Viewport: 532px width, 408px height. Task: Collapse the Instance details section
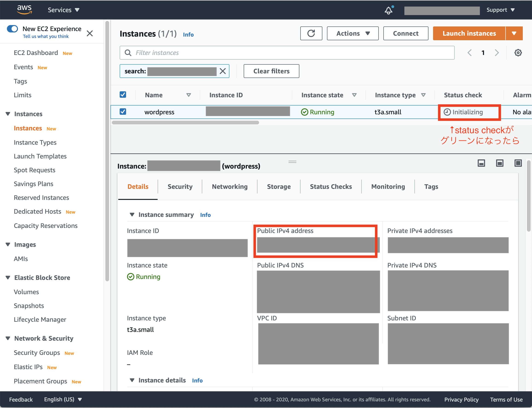pyautogui.click(x=132, y=380)
